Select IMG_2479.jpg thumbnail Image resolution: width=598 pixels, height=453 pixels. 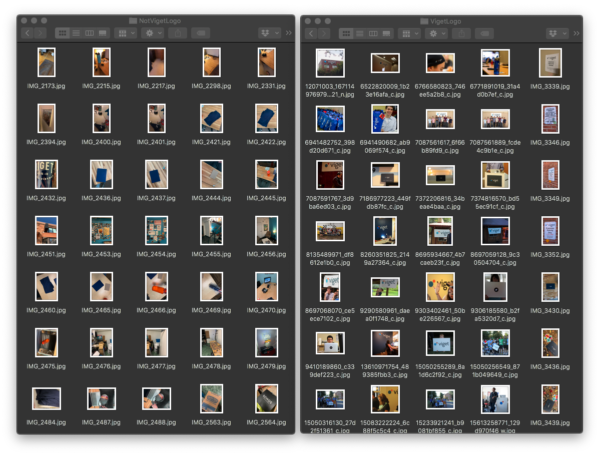(266, 342)
